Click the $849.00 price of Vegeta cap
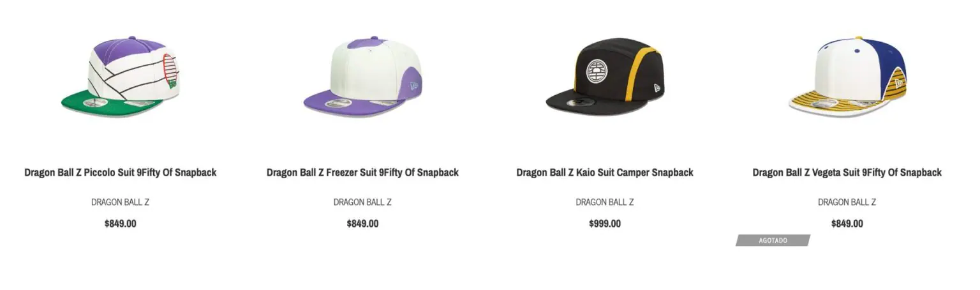This screenshot has width=980, height=290. pos(847,224)
